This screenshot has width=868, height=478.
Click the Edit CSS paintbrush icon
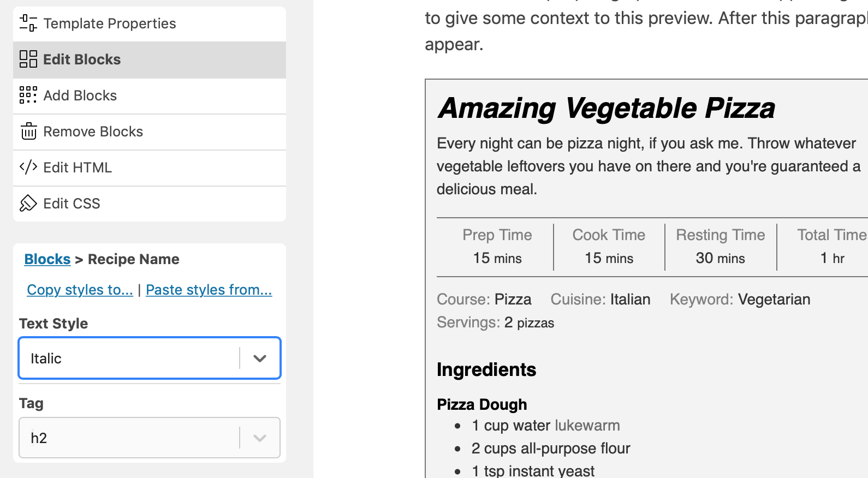point(28,204)
